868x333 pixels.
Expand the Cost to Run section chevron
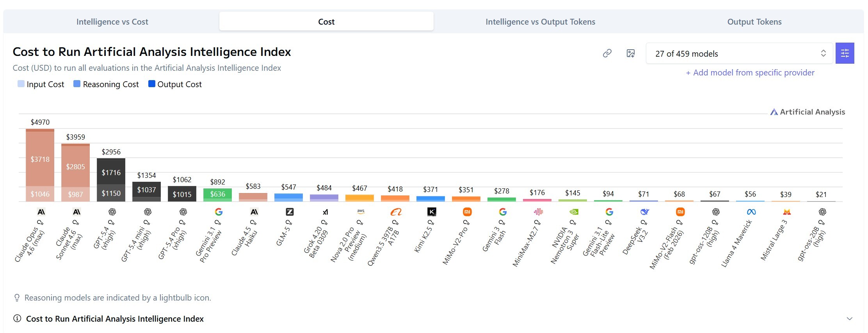[849, 319]
